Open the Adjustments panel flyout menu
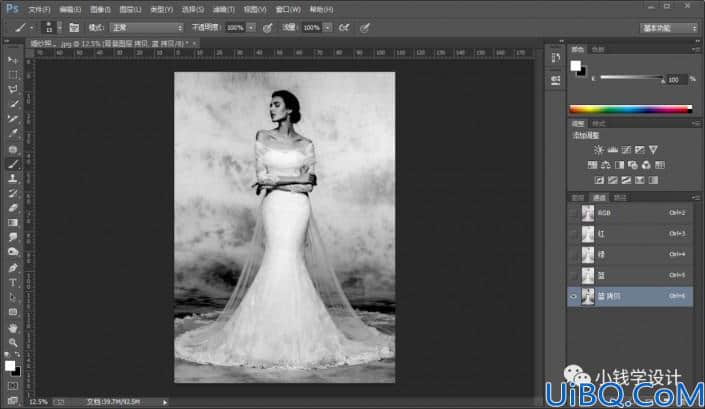The image size is (705, 409). [696, 123]
